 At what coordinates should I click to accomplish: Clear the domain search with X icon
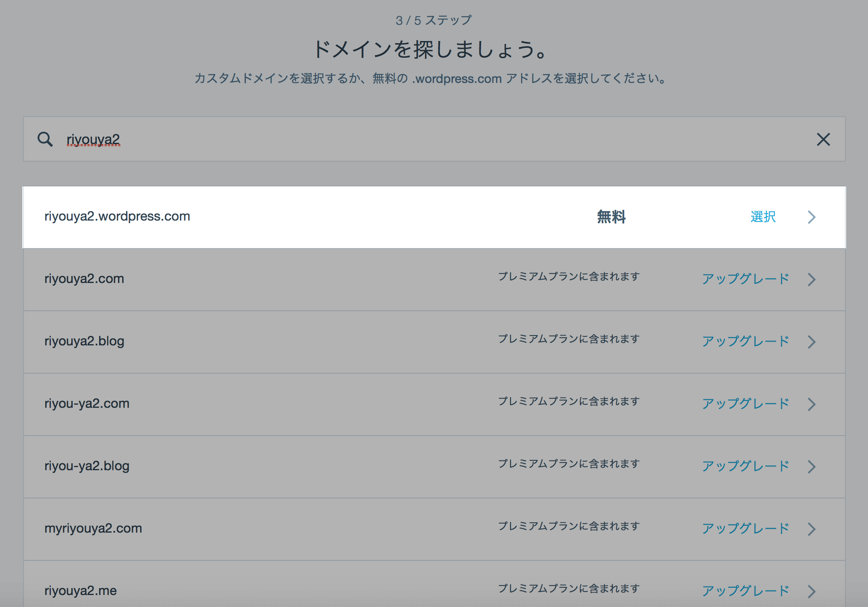coord(823,139)
